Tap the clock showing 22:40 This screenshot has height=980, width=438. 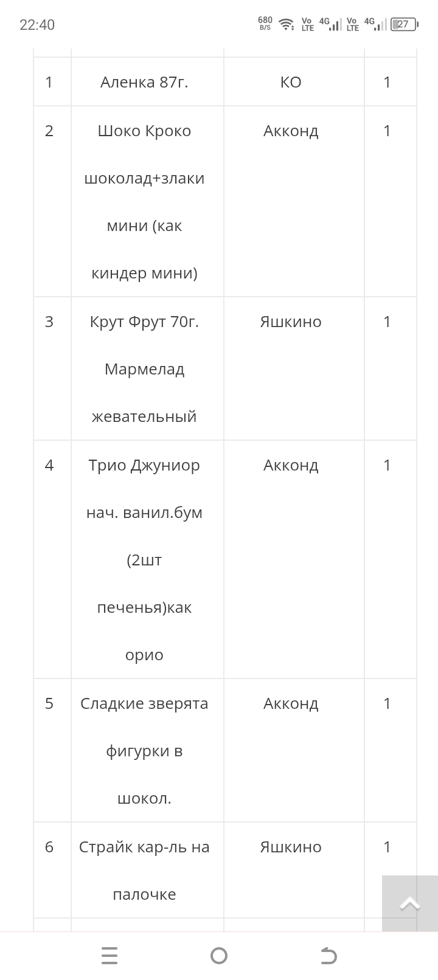click(x=37, y=24)
